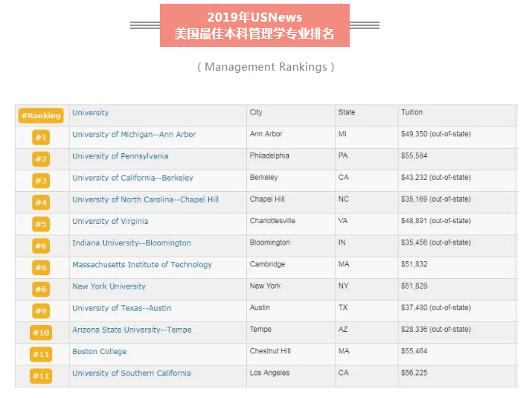Click #6 badge beside Massachusetts Institute
This screenshot has height=398, width=532.
click(41, 268)
